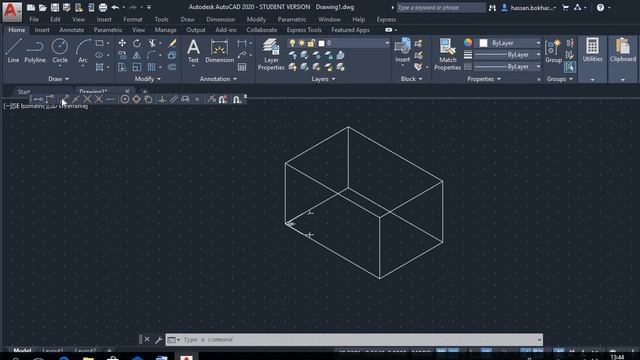Switch to the Express Tools ribbon tab
Screen dimensions: 640x360
pyautogui.click(x=304, y=30)
